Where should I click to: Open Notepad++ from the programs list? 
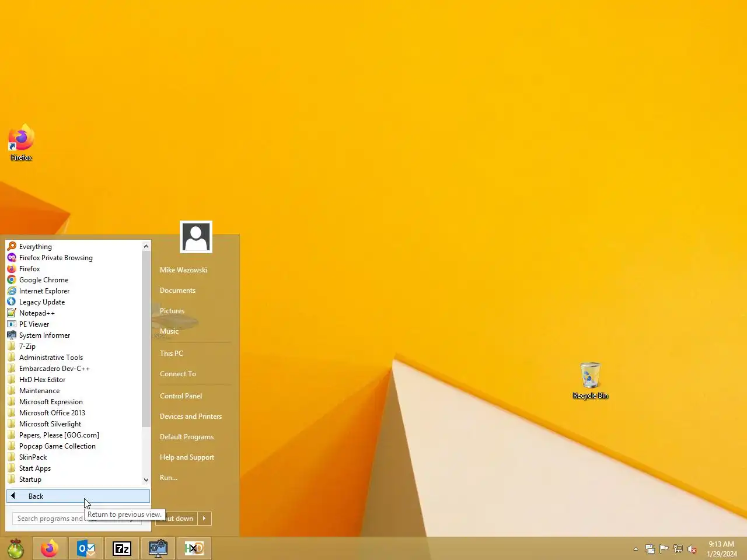(74, 313)
